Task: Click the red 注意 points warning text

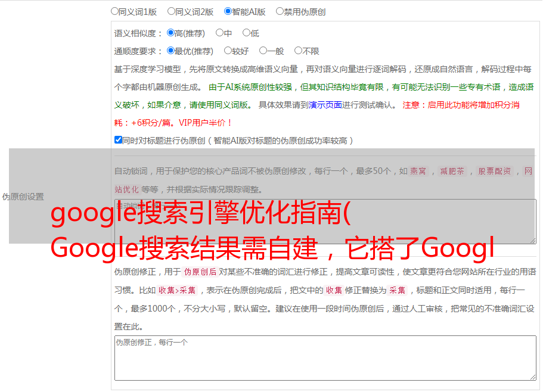Action: point(317,114)
